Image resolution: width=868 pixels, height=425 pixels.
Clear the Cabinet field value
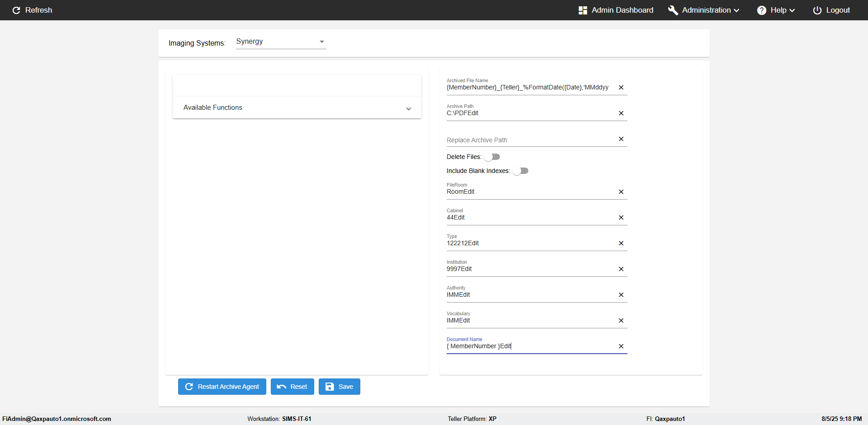point(621,218)
